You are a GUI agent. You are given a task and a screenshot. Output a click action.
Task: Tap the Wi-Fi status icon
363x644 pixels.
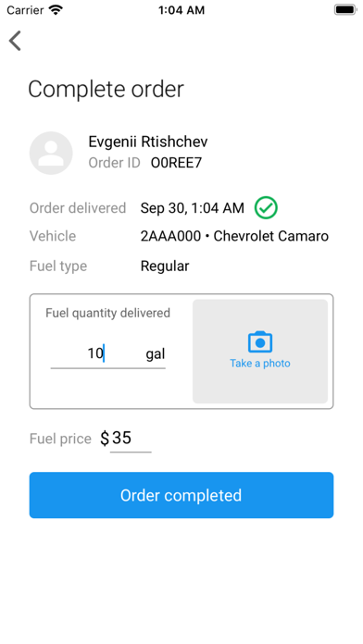[56, 10]
